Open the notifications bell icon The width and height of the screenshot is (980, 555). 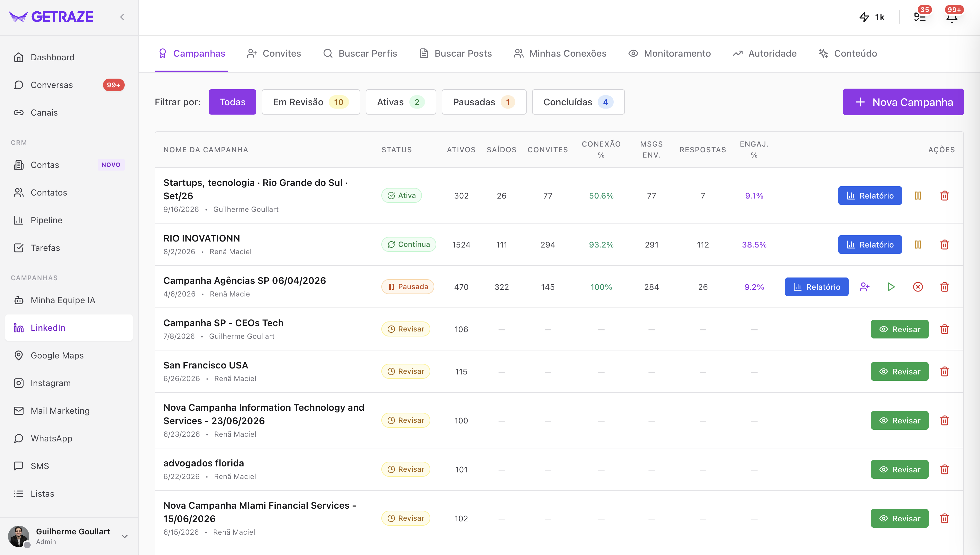(952, 17)
